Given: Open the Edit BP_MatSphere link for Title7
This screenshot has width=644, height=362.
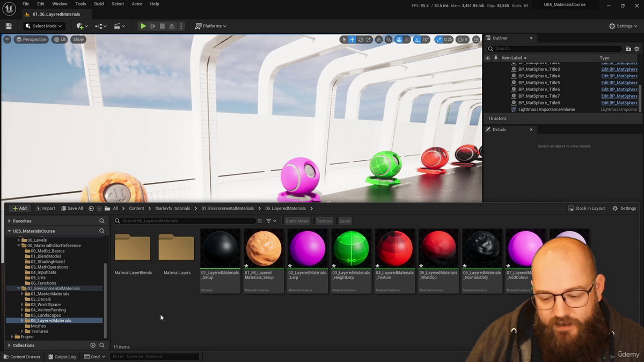Looking at the screenshot, I should tap(619, 96).
